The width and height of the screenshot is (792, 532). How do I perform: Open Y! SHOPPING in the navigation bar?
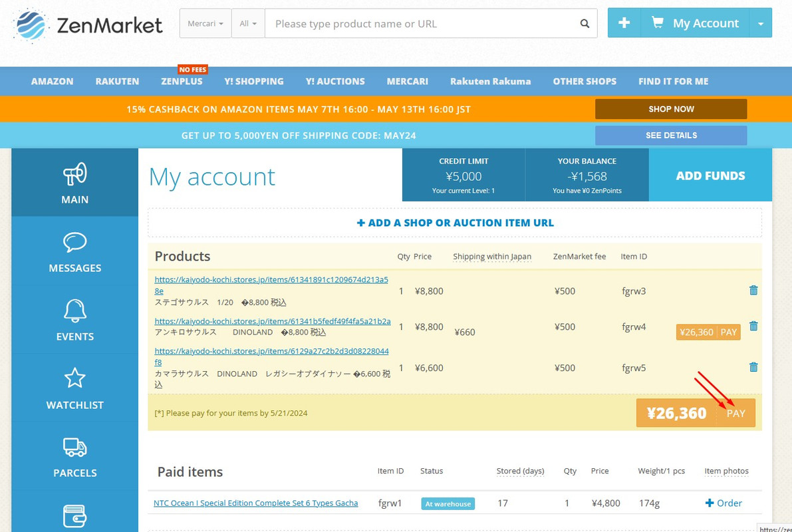click(254, 81)
